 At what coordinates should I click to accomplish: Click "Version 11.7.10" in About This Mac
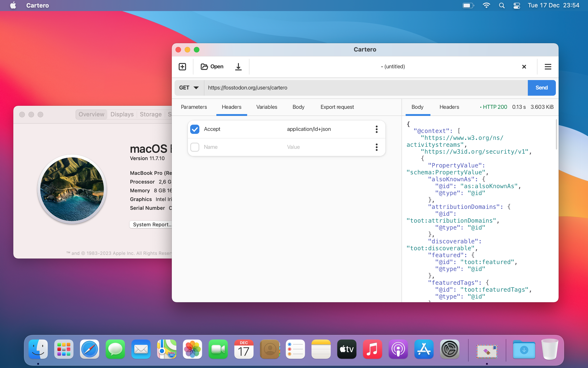click(147, 158)
